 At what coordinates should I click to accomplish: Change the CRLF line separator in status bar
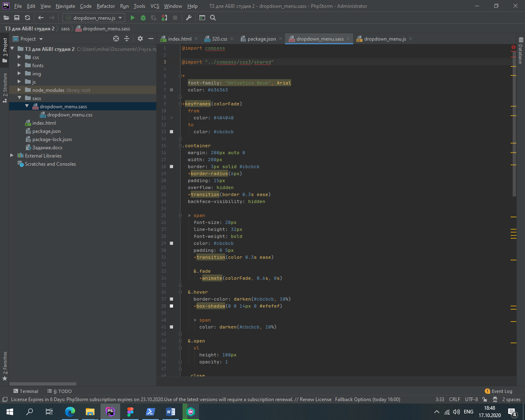454,399
